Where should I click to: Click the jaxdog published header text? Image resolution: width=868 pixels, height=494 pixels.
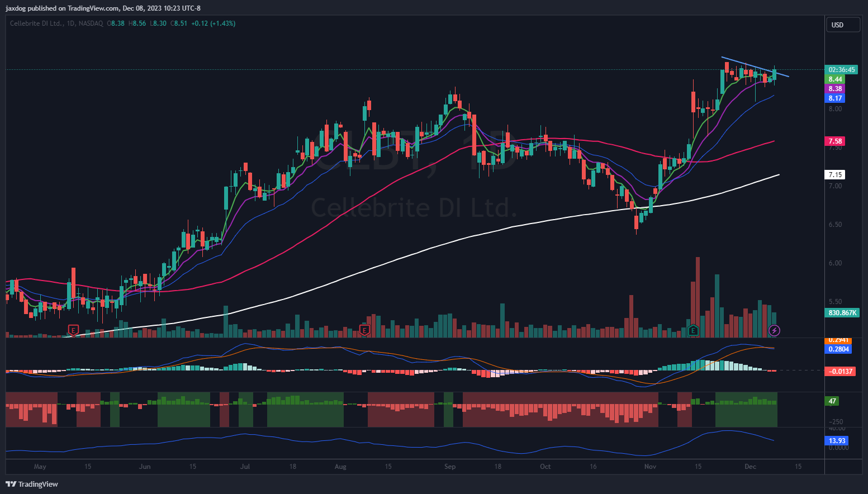[103, 8]
